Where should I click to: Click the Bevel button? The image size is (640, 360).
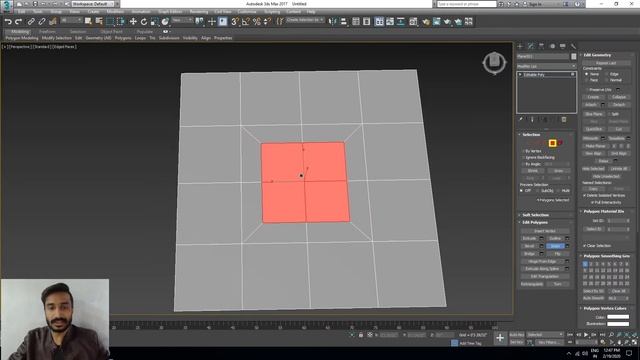pos(529,246)
